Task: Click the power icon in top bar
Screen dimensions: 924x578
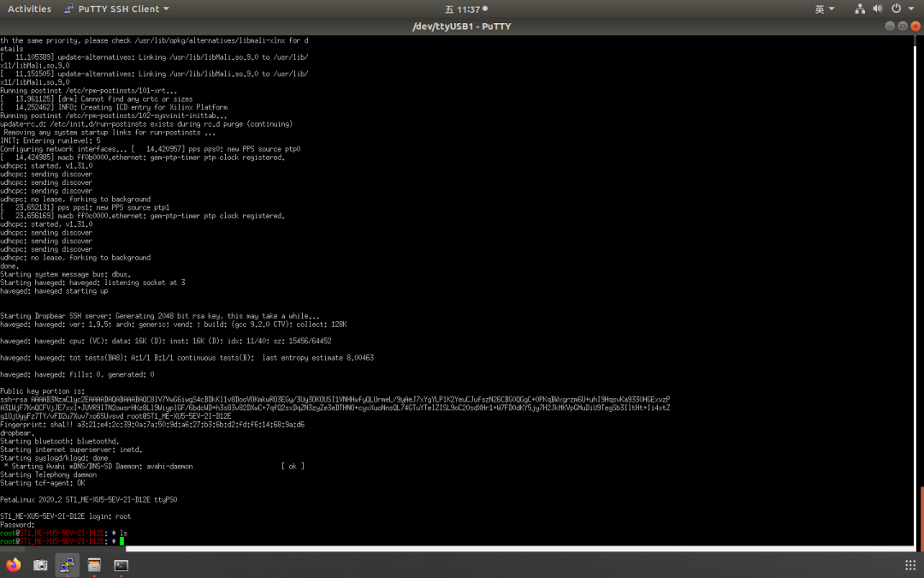Action: [896, 9]
